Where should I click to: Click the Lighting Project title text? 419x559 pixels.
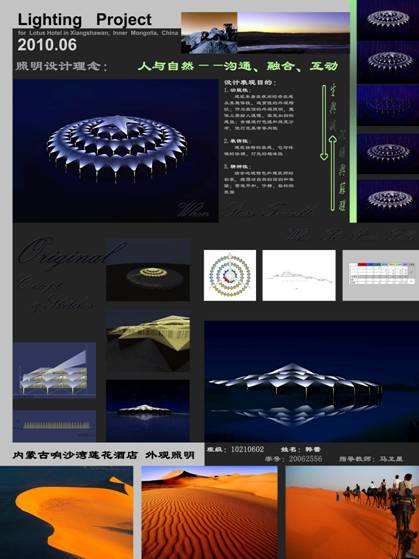click(x=85, y=20)
